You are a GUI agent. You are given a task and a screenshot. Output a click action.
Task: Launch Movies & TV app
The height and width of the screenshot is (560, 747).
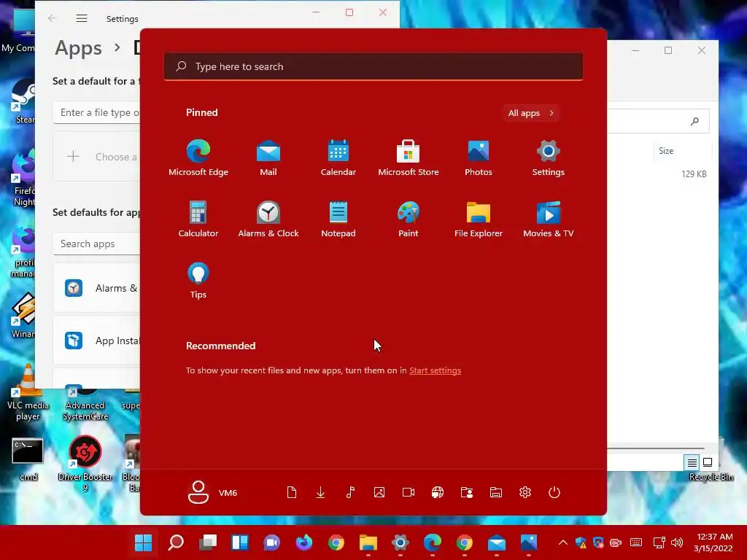(x=549, y=219)
